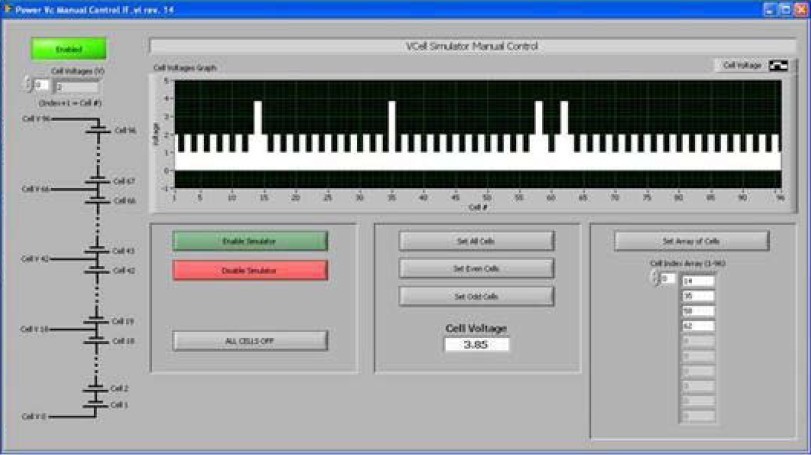Click the Cell Voltage plot legend icon
Image resolution: width=811 pixels, height=455 pixels.
coord(778,65)
